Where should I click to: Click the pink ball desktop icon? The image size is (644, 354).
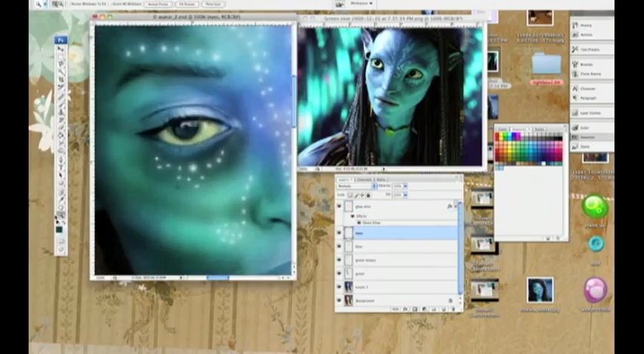tap(596, 289)
